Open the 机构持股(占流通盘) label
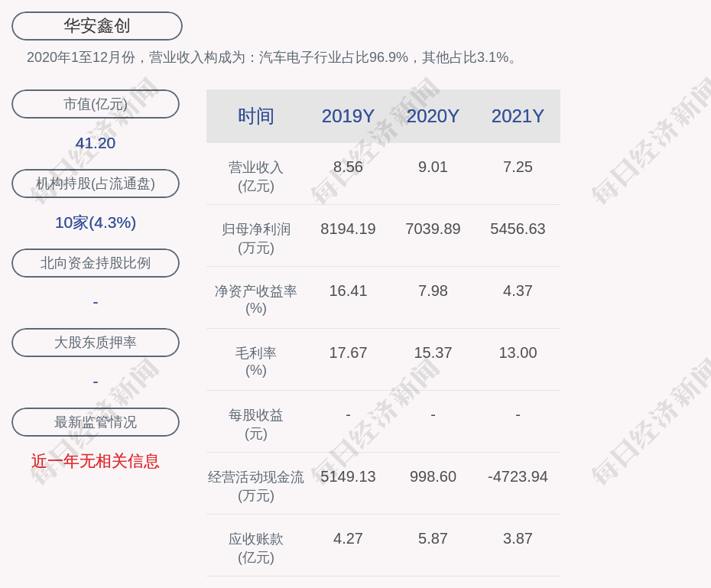Viewport: 711px width, 588px height. coord(96,184)
